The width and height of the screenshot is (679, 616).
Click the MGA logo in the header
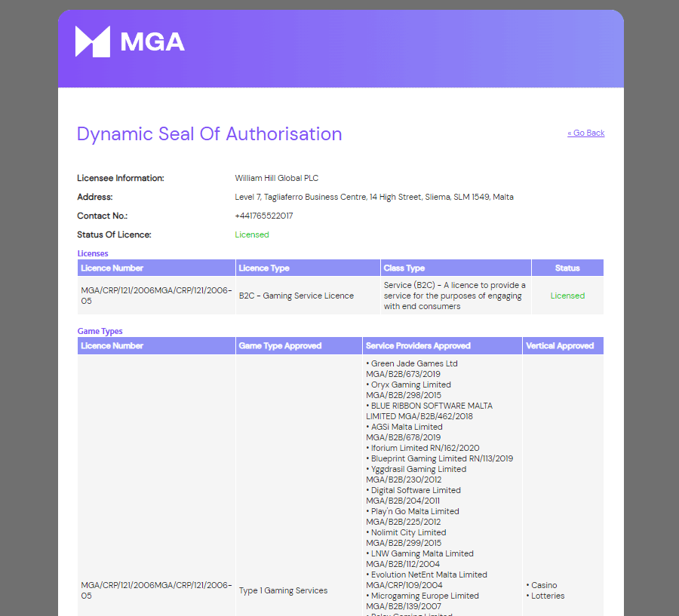(130, 41)
